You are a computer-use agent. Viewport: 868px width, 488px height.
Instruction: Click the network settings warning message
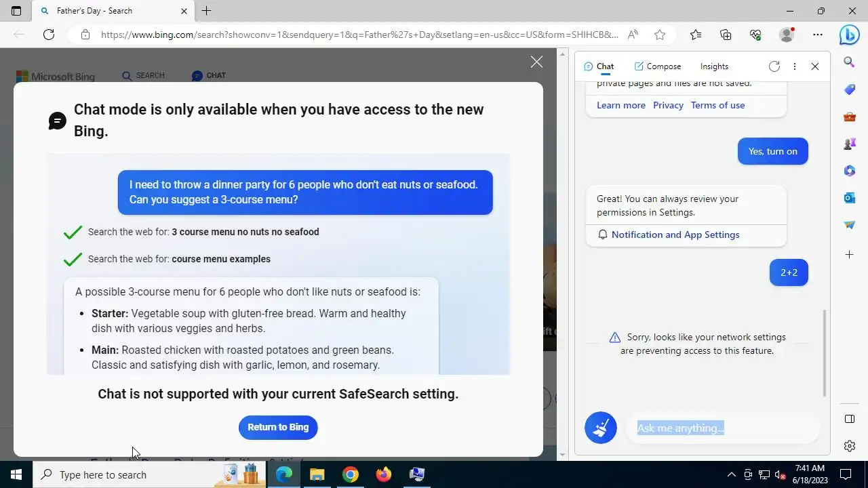point(697,344)
